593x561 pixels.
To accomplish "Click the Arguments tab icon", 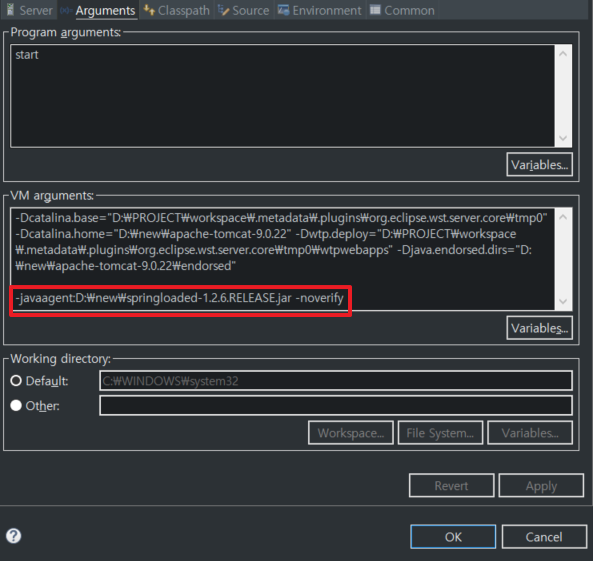I will (x=66, y=10).
